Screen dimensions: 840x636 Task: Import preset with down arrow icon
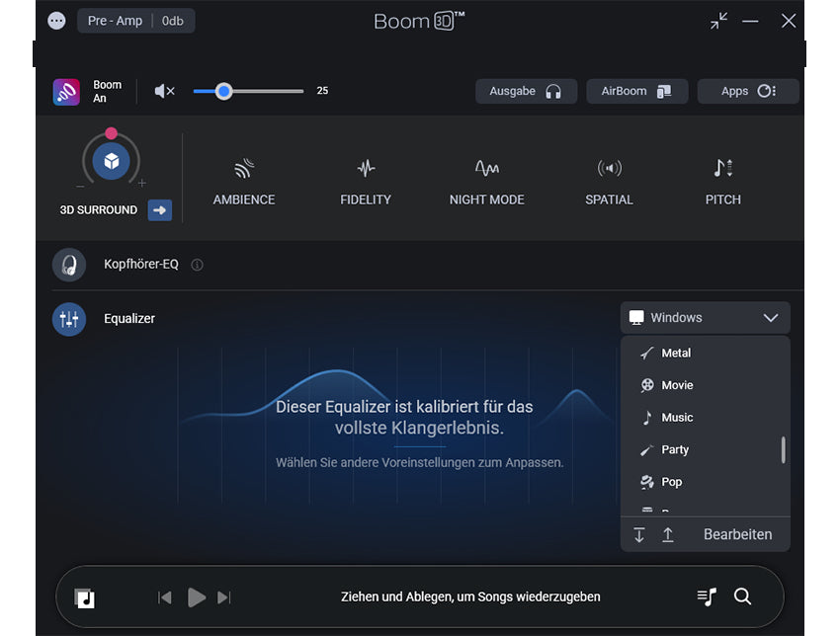639,534
